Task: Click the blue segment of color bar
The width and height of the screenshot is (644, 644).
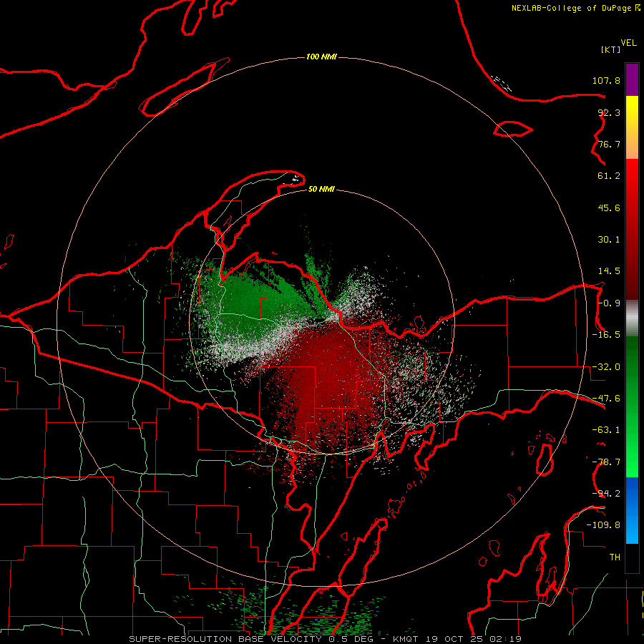Action: click(x=632, y=510)
